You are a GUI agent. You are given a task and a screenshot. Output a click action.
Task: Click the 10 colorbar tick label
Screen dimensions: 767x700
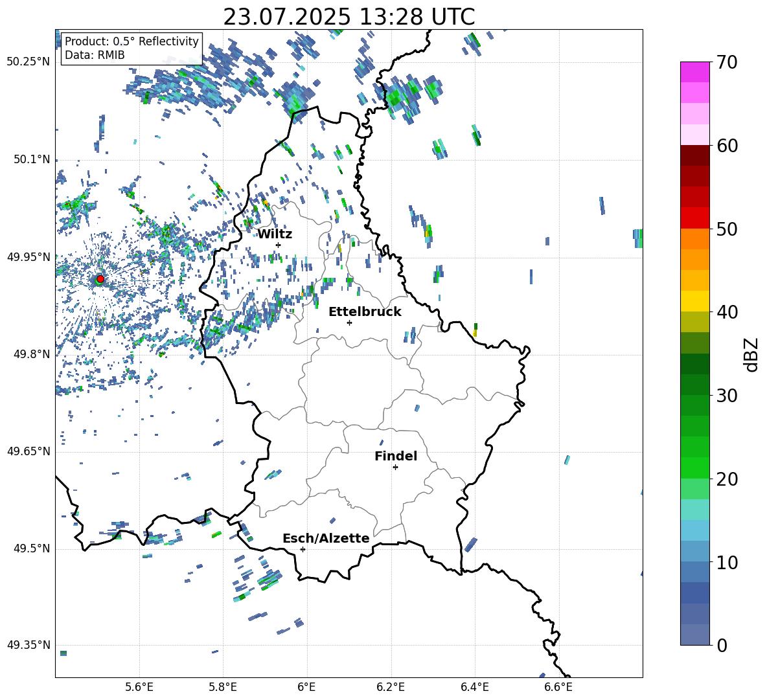[727, 562]
